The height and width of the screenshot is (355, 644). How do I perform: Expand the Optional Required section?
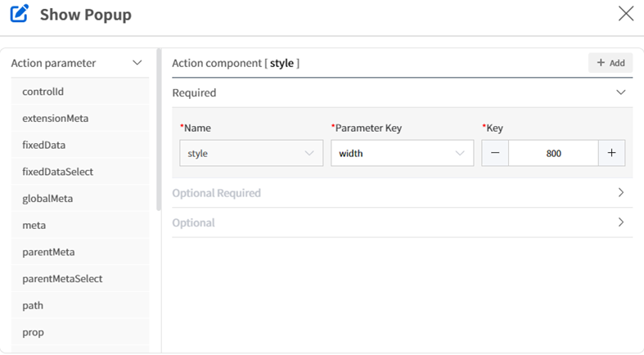coord(620,192)
